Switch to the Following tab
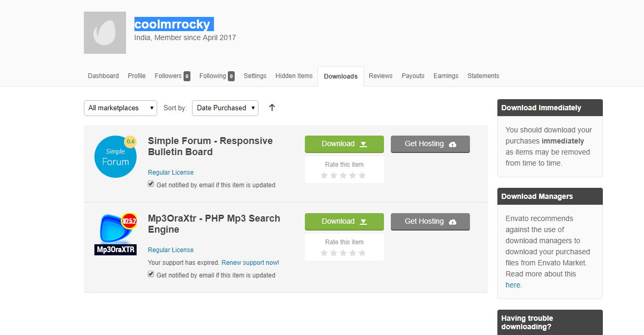The width and height of the screenshot is (644, 335). 217,76
